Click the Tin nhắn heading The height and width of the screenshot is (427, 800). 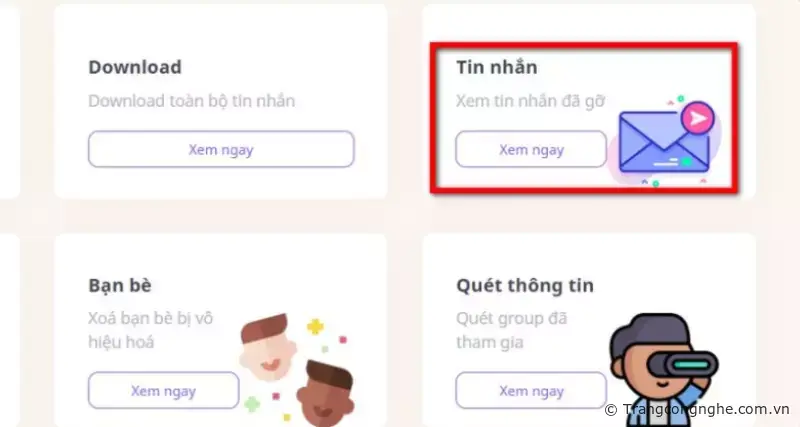point(496,67)
